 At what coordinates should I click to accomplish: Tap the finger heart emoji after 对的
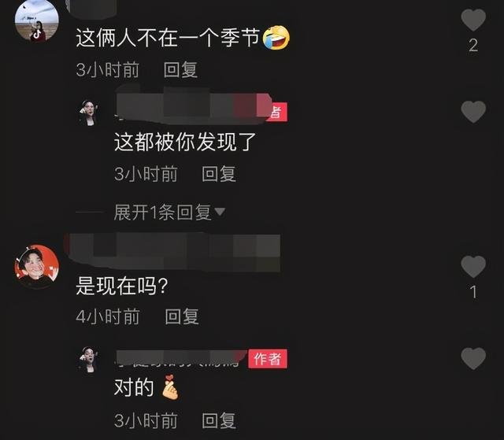[x=170, y=387]
